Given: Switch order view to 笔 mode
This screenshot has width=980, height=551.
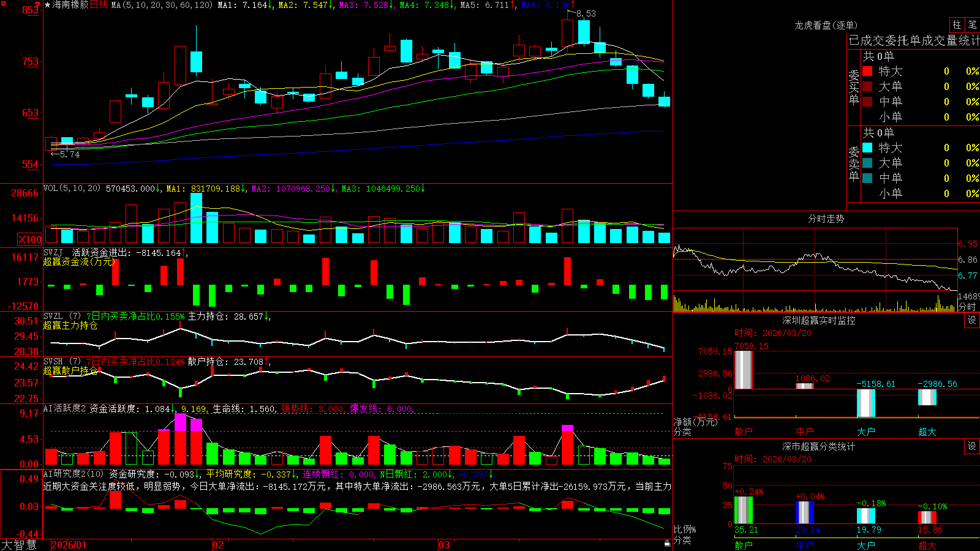Looking at the screenshot, I should (x=972, y=25).
